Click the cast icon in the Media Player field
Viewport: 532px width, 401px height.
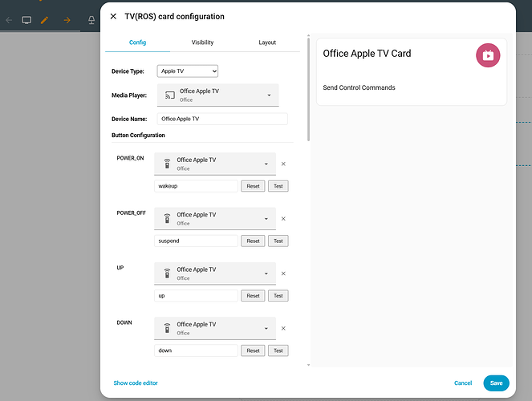169,95
